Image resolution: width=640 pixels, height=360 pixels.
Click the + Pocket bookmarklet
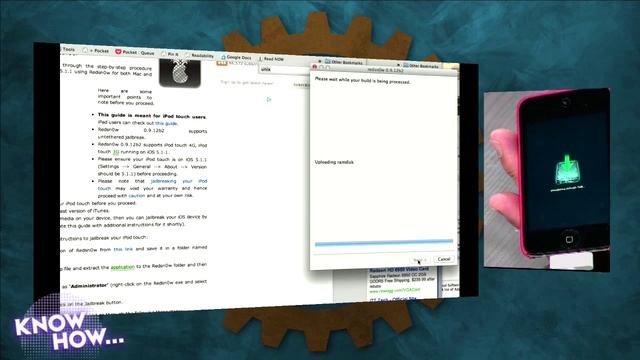coord(96,51)
